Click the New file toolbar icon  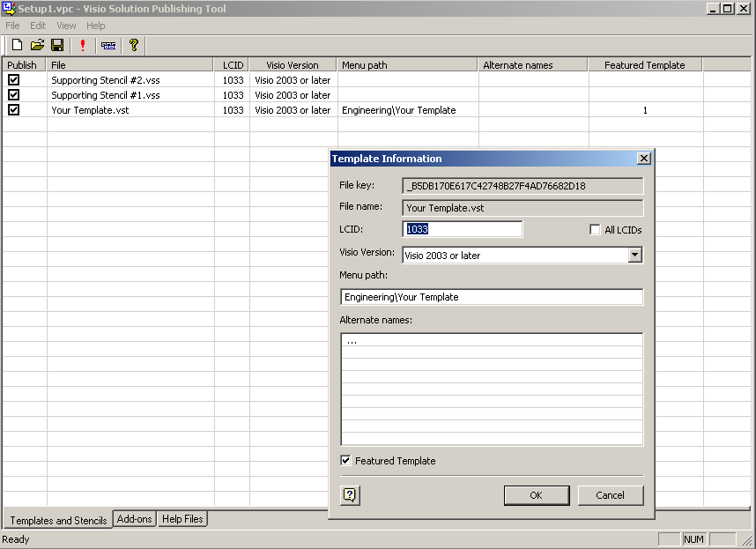[17, 45]
